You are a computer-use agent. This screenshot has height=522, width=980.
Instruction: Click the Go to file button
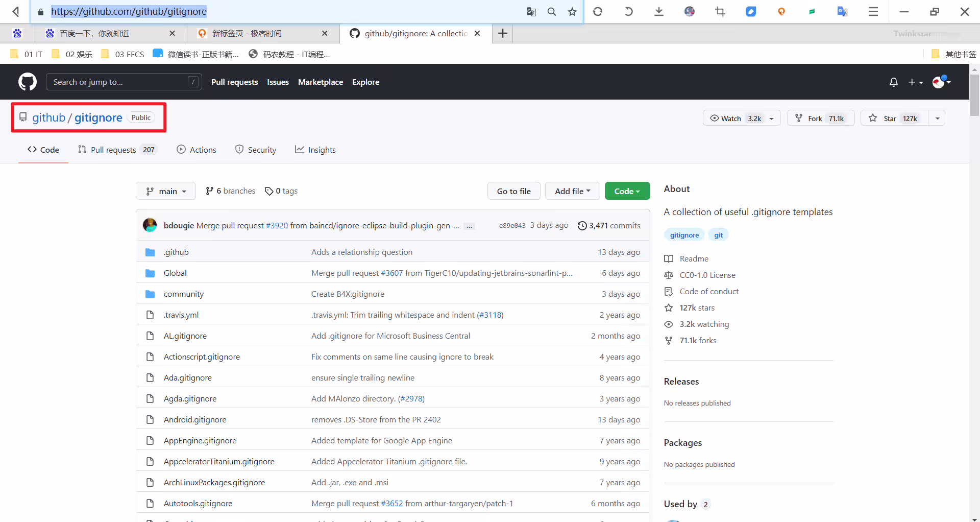pos(513,191)
